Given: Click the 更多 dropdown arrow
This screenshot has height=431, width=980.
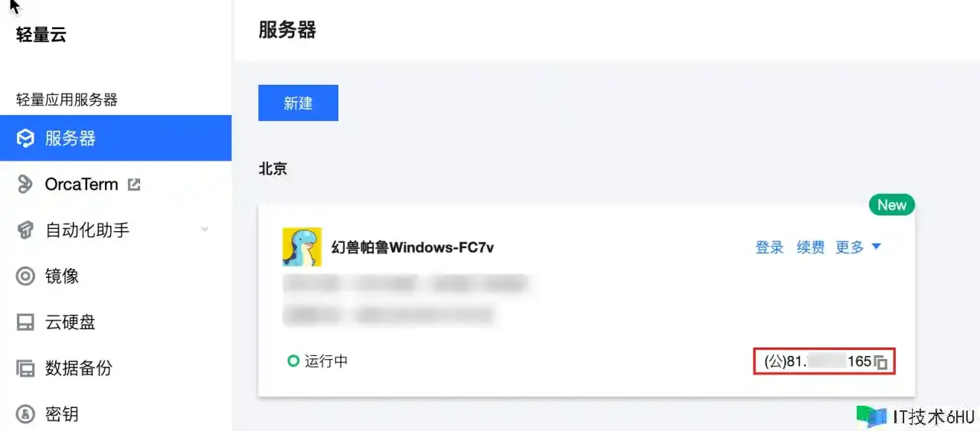Looking at the screenshot, I should point(877,247).
